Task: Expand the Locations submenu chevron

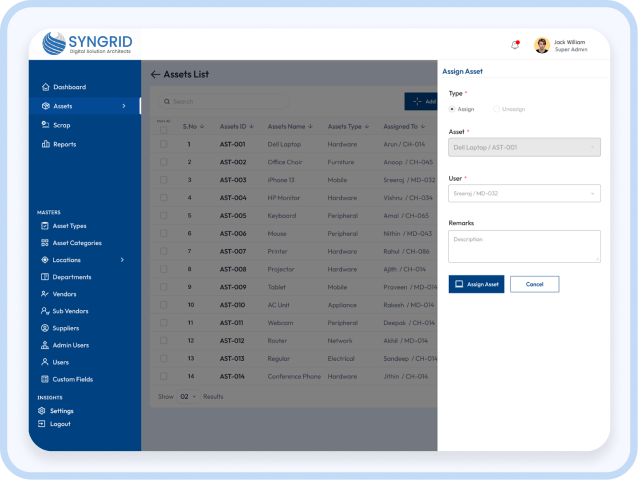Action: (122, 260)
